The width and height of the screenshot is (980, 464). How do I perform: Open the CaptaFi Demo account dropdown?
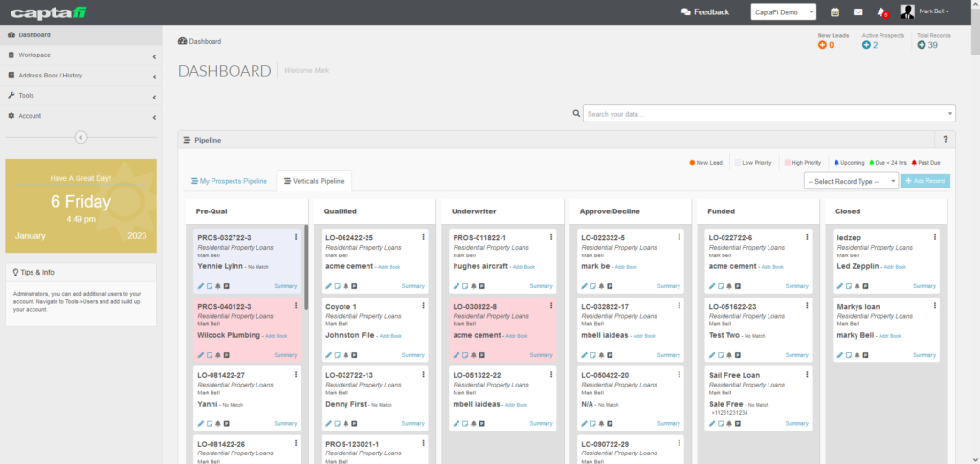tap(784, 12)
